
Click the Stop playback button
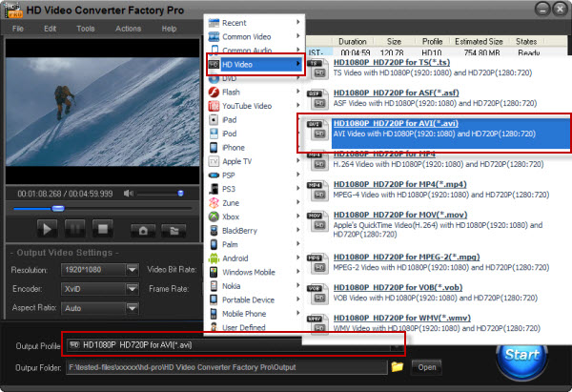coord(103,229)
